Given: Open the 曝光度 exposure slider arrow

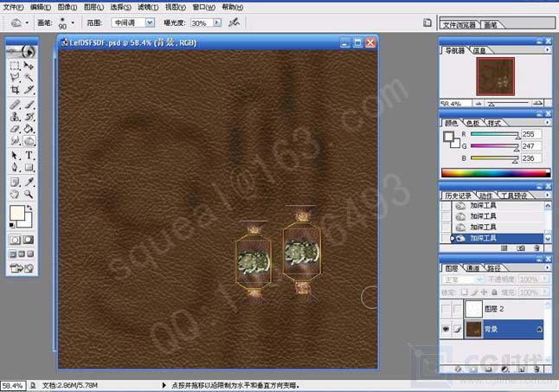Looking at the screenshot, I should [217, 22].
